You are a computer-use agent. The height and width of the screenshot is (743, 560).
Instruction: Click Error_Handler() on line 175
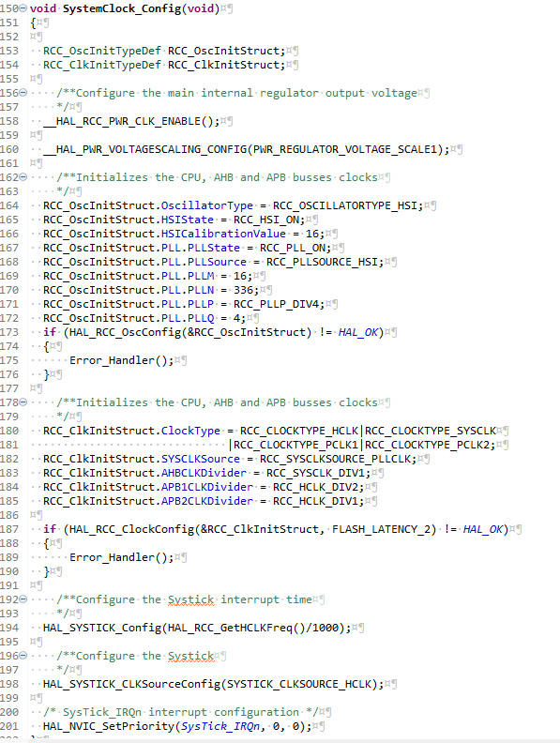118,360
